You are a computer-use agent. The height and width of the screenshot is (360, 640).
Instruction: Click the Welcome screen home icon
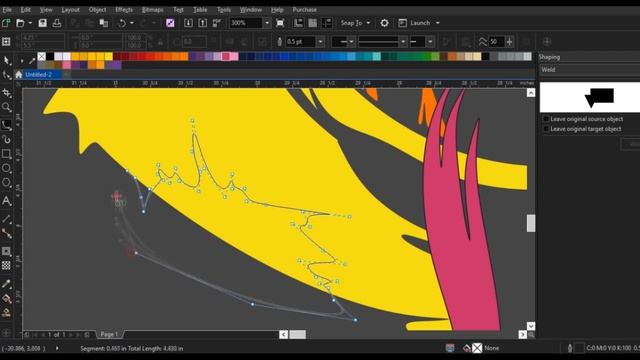18,75
